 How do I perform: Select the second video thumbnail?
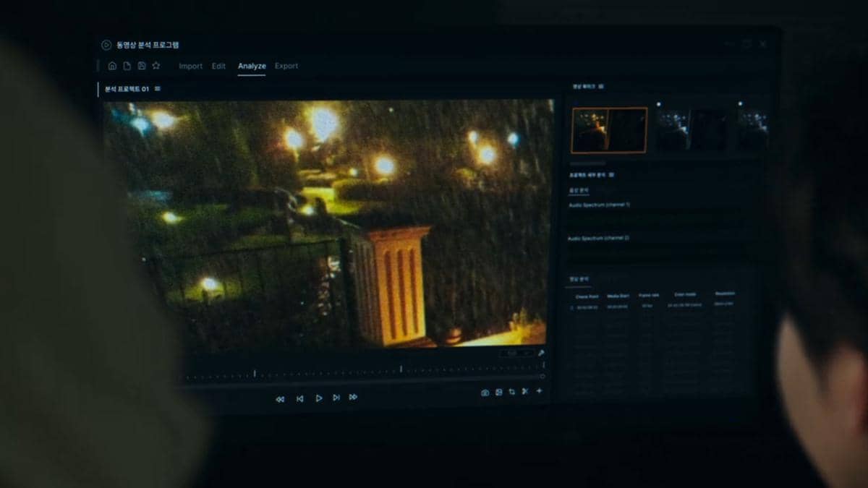pyautogui.click(x=692, y=130)
